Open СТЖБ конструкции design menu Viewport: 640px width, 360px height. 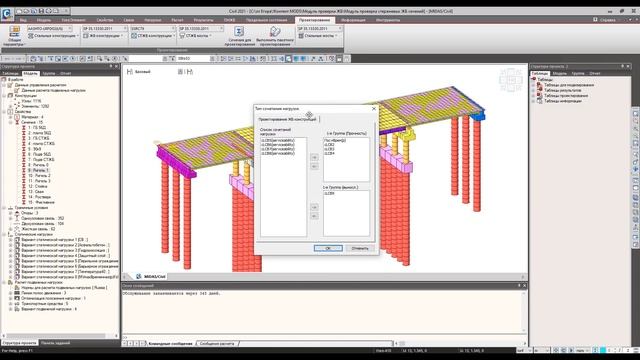(153, 36)
